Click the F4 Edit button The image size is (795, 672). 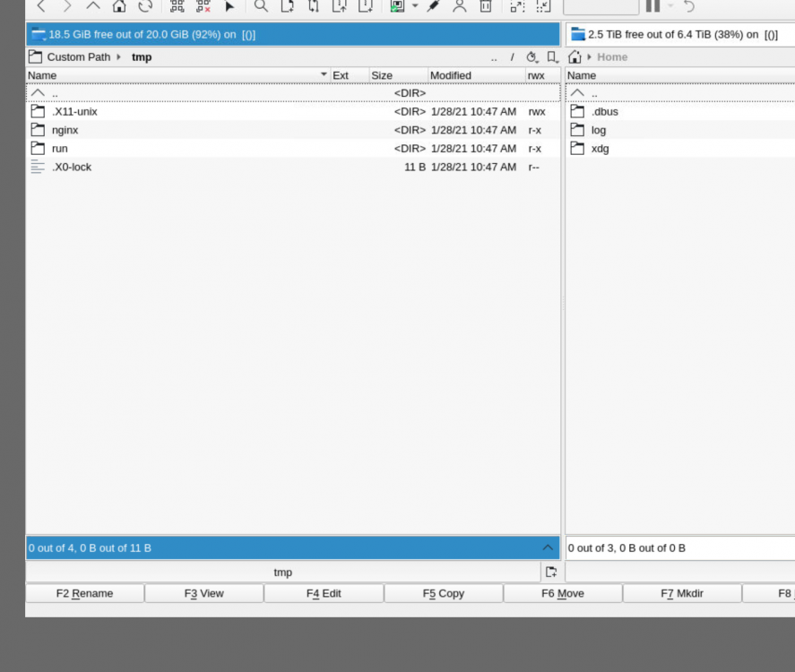tap(324, 593)
